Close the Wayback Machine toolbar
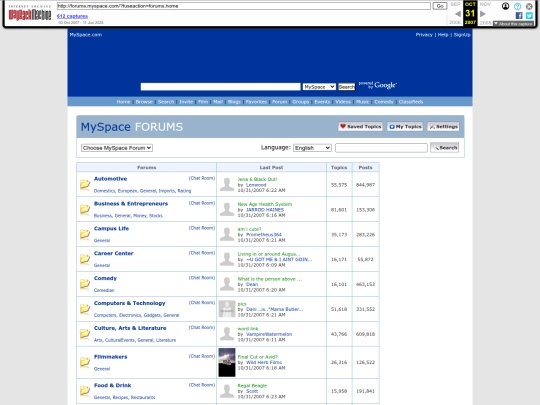 point(529,6)
